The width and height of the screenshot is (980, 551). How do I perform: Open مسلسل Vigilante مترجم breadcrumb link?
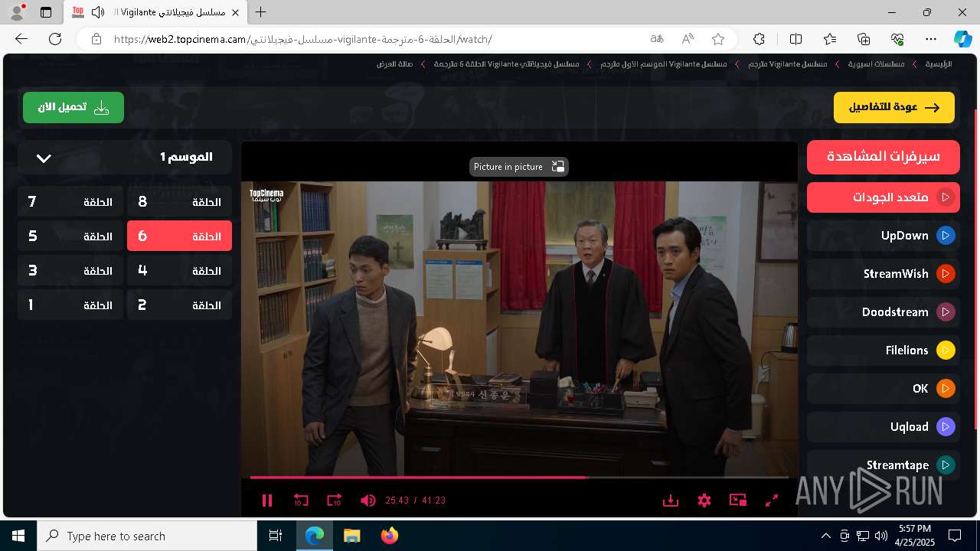tap(788, 64)
